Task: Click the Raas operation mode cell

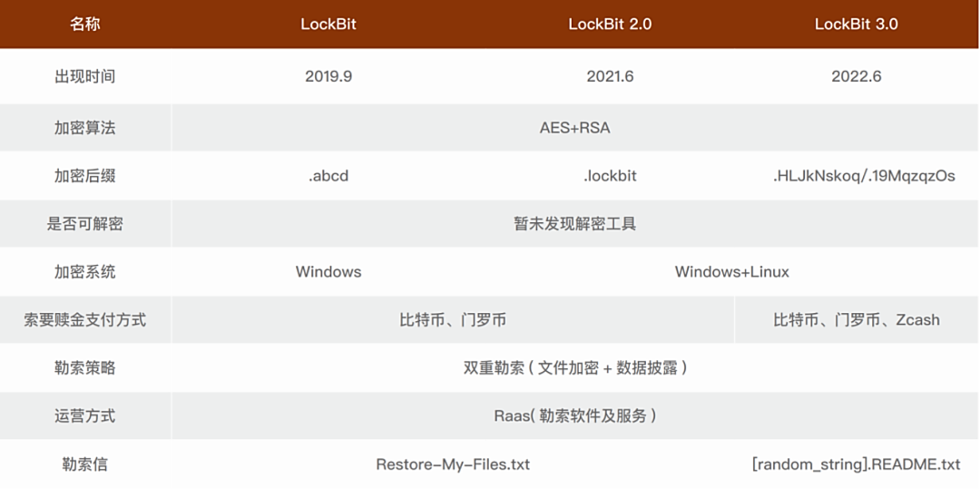Action: pos(574,416)
